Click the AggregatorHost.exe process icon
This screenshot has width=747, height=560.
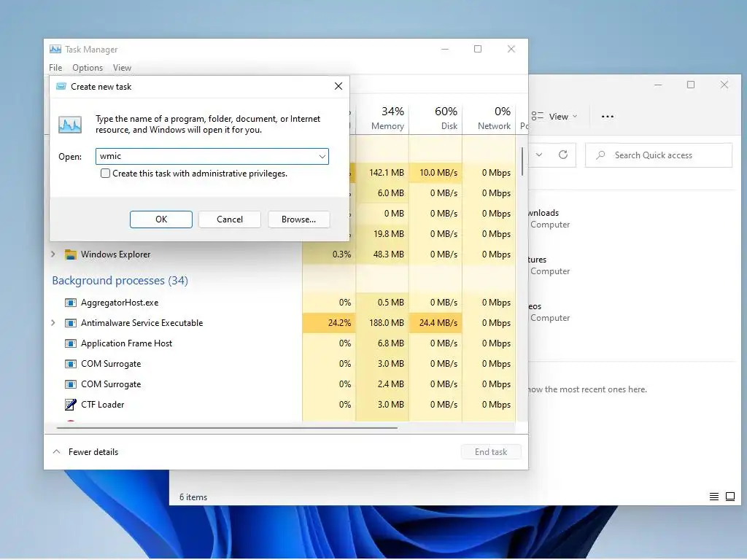(71, 303)
